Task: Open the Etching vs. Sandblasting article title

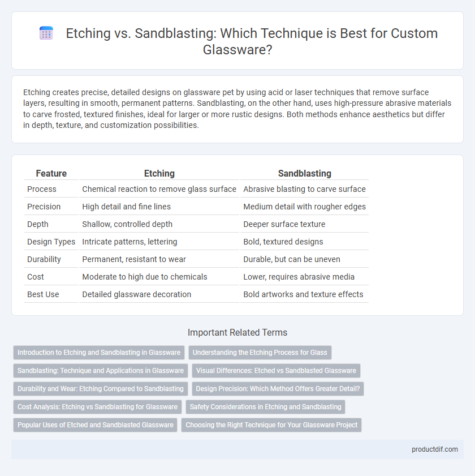Action: 252,41
